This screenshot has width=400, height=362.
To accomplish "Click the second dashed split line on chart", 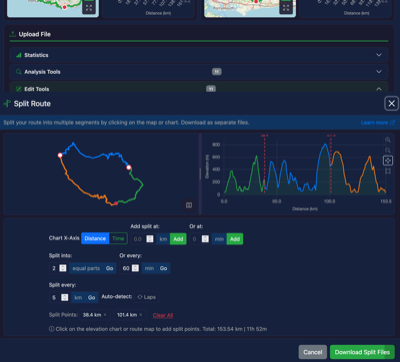I will (x=331, y=165).
